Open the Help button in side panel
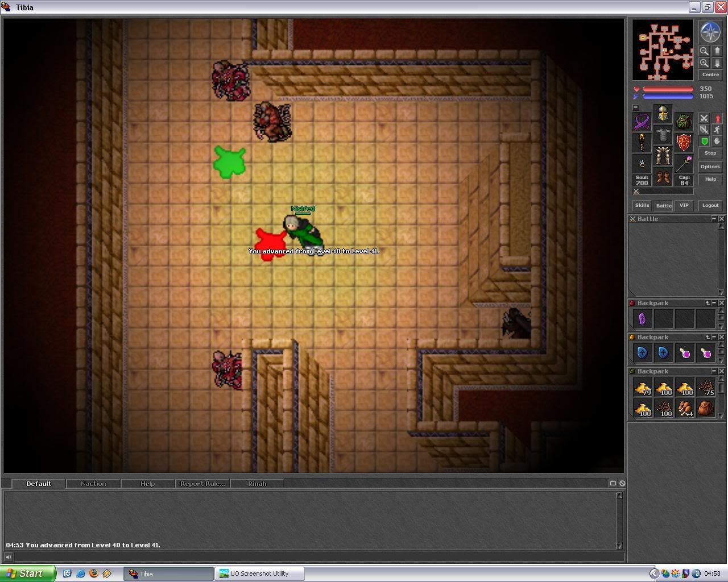The height and width of the screenshot is (582, 728). coord(710,180)
